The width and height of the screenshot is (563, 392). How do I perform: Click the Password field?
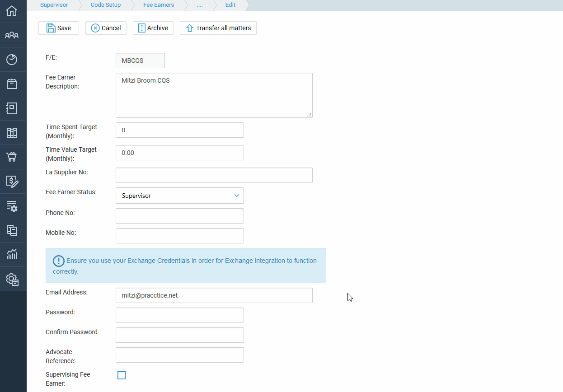(x=180, y=315)
